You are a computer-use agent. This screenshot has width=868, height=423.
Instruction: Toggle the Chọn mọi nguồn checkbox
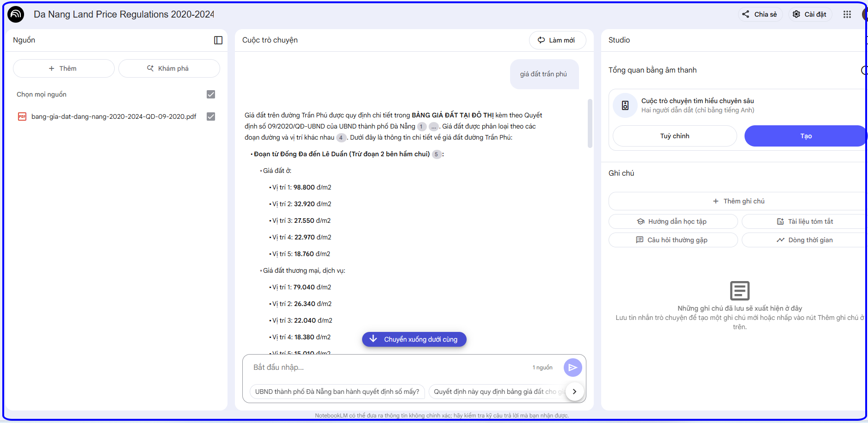click(211, 94)
